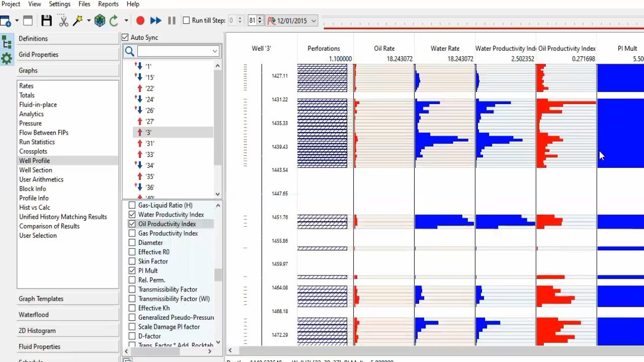Image resolution: width=644 pixels, height=362 pixels.
Task: Save the project with the floppy icon
Action: click(x=47, y=21)
